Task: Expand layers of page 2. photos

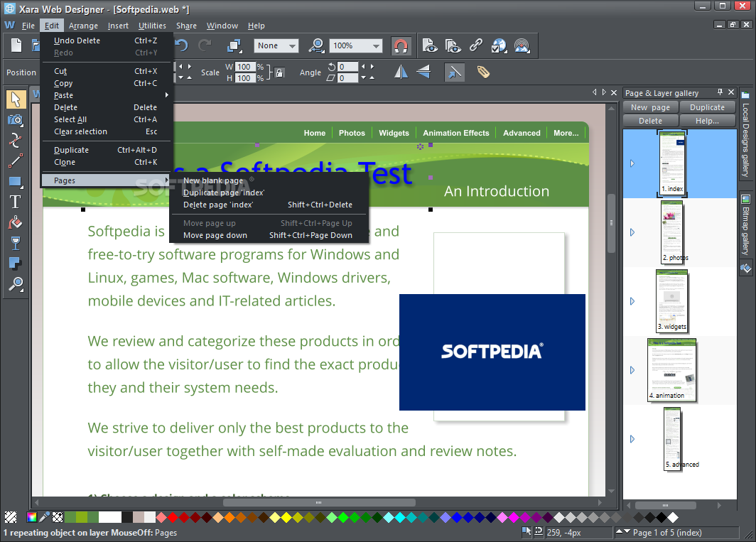Action: click(x=632, y=232)
